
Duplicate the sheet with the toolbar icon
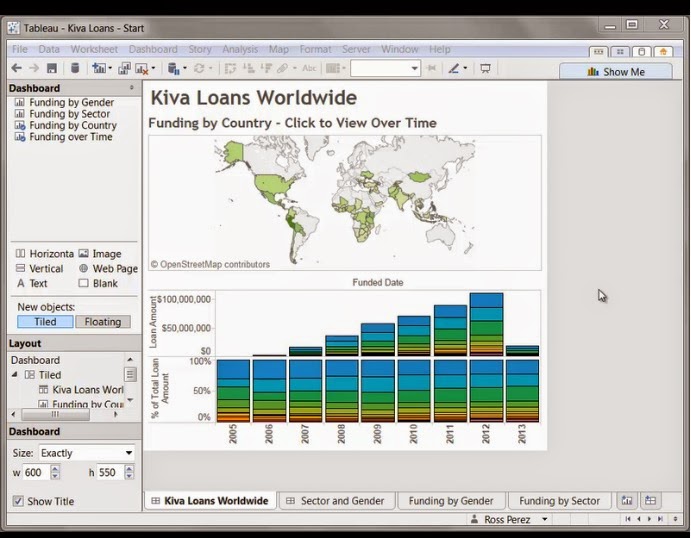[x=124, y=68]
